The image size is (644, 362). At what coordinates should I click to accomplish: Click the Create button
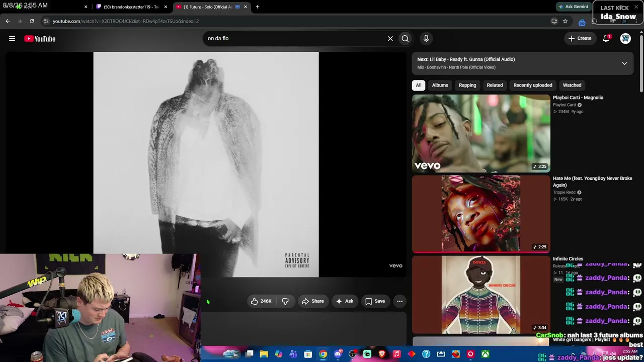tap(580, 38)
